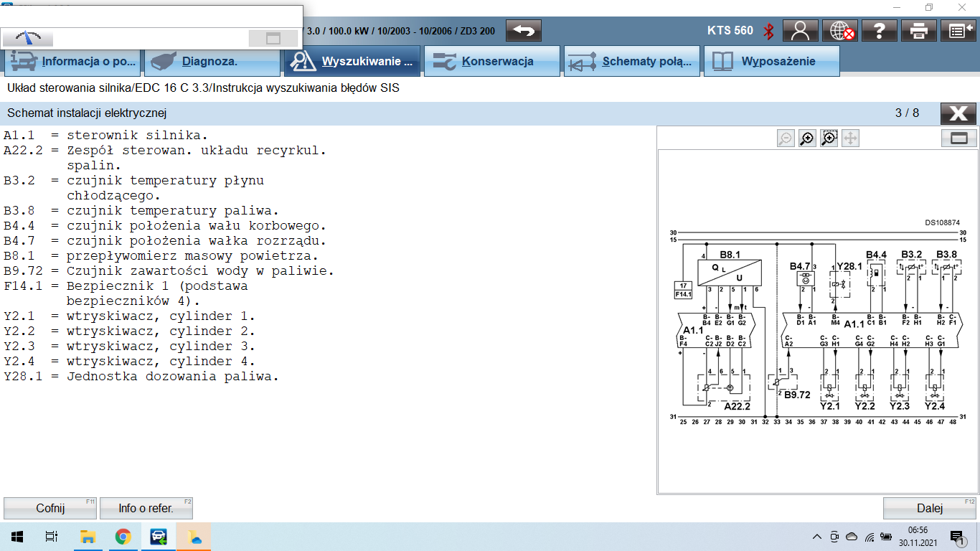Go to next page with Dalej
The width and height of the screenshot is (980, 551).
[x=930, y=508]
